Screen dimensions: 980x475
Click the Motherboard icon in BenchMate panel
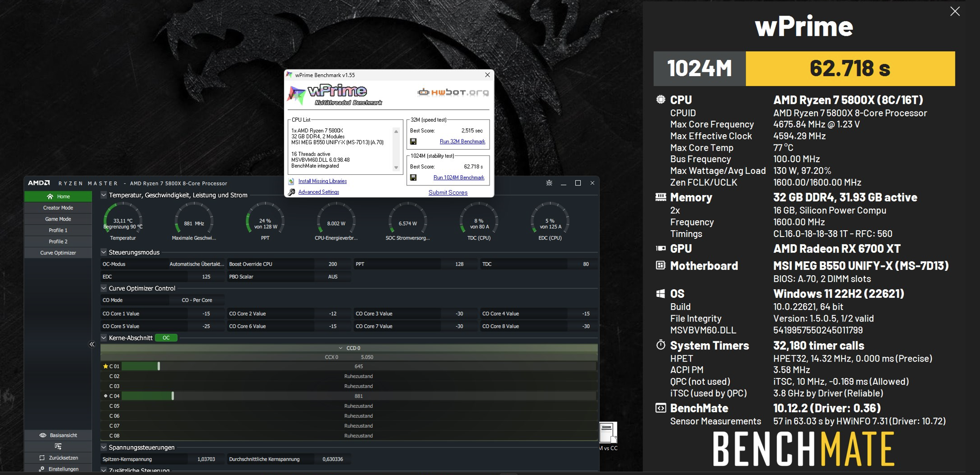[661, 265]
